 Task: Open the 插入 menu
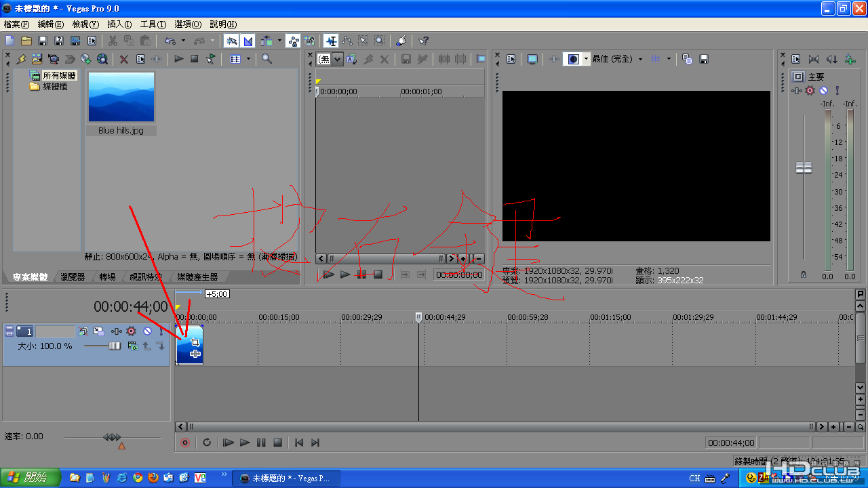119,24
